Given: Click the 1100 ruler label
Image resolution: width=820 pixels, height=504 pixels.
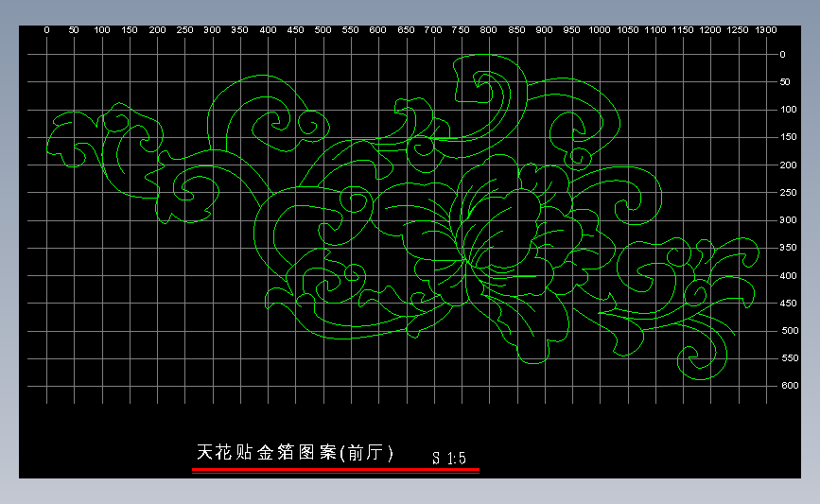Looking at the screenshot, I should coord(655,30).
